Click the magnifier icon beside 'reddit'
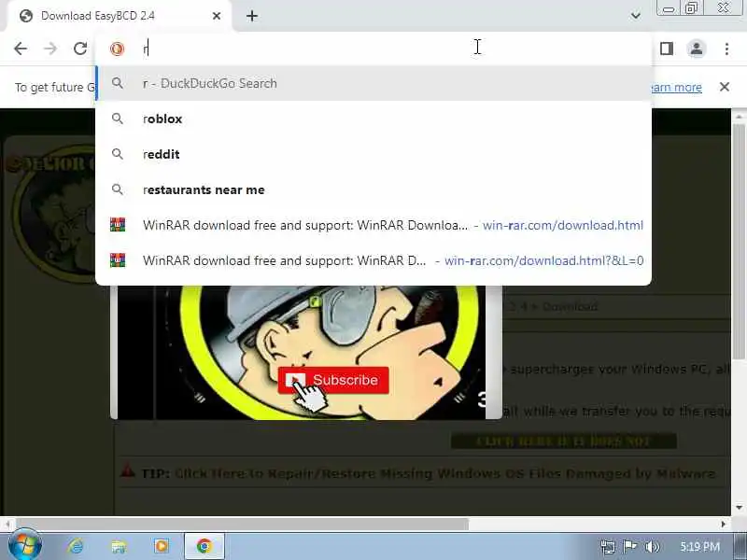747x560 pixels. (118, 154)
